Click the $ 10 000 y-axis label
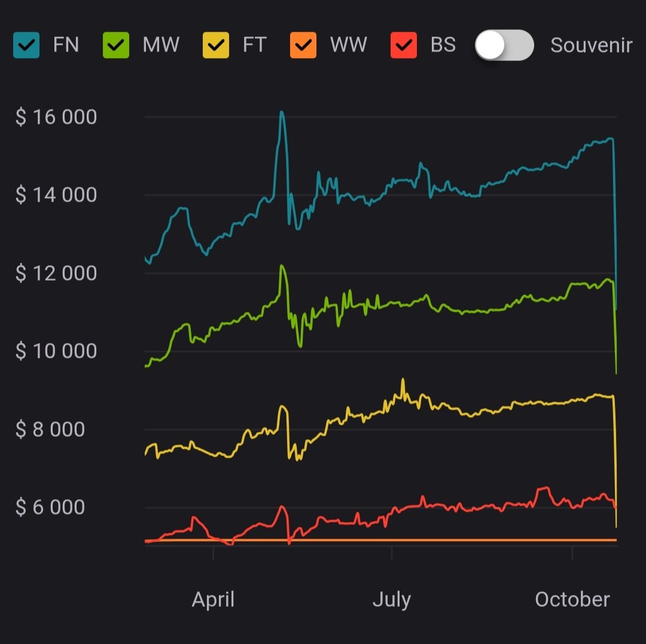 (x=56, y=351)
